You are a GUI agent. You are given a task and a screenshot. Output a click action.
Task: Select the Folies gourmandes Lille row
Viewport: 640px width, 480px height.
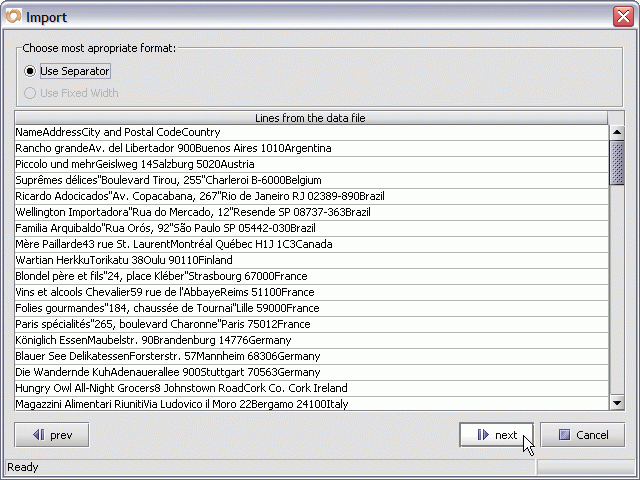pos(311,308)
